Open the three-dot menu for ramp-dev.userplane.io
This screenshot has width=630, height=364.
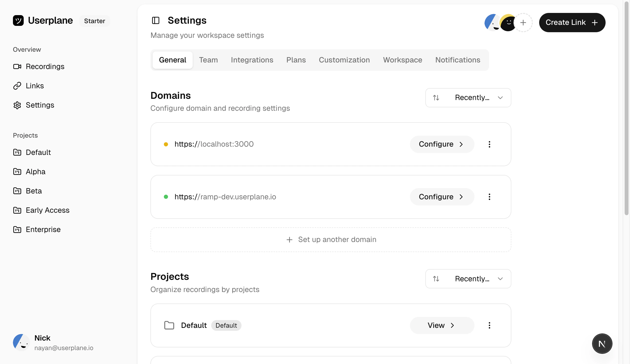coord(489,197)
